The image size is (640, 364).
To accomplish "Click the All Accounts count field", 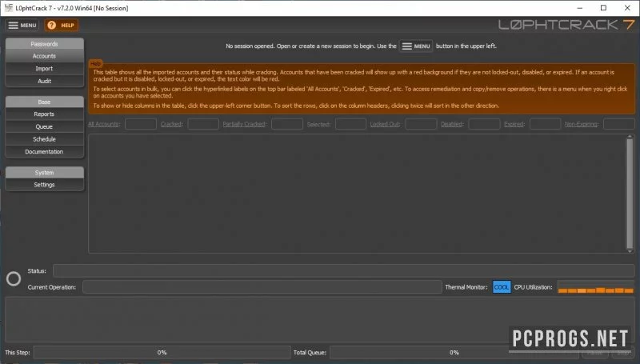I will pos(141,124).
